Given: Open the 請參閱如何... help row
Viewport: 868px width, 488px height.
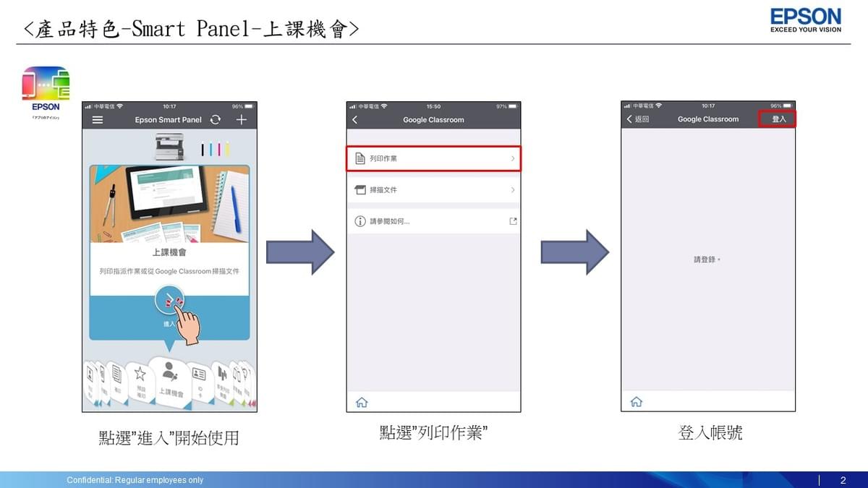Looking at the screenshot, I should [x=433, y=221].
